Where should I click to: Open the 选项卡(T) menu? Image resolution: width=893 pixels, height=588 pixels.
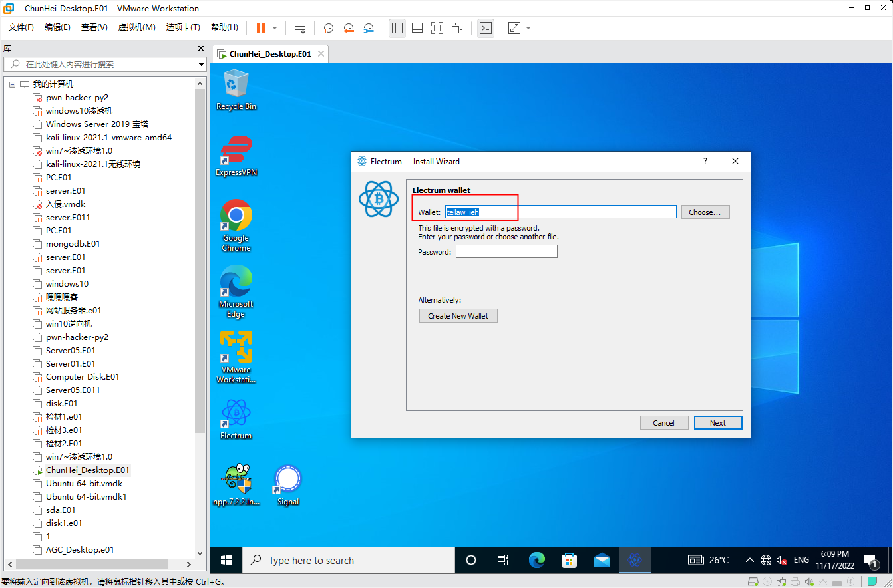183,27
